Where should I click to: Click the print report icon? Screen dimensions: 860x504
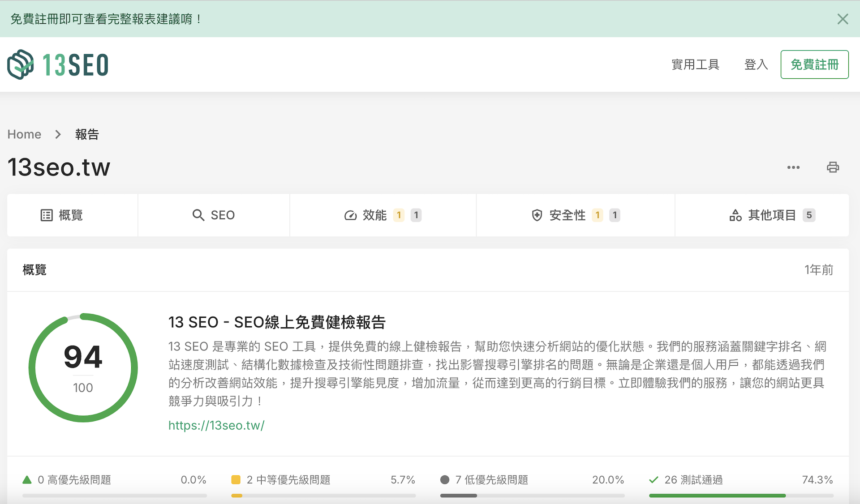tap(833, 167)
